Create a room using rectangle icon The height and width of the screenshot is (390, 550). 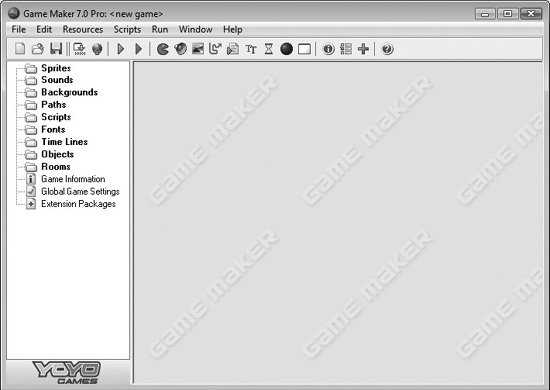(x=304, y=49)
